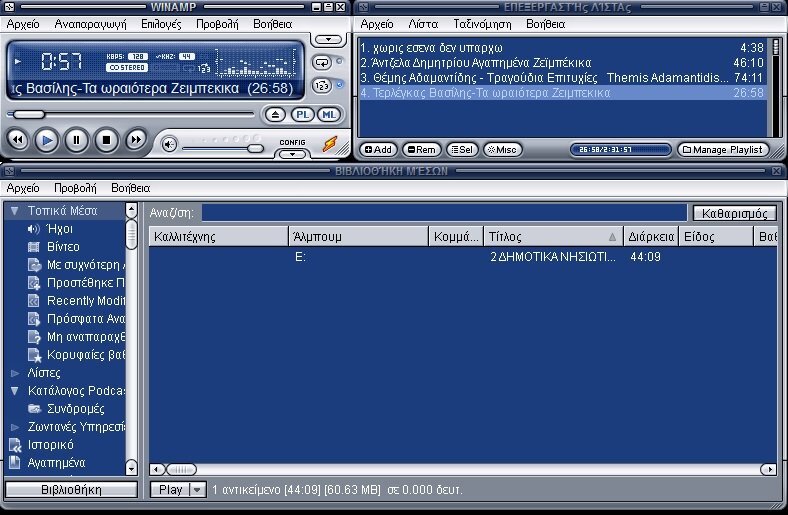Open the Λίστα menu in playlist editor
The image size is (788, 515).
click(423, 24)
